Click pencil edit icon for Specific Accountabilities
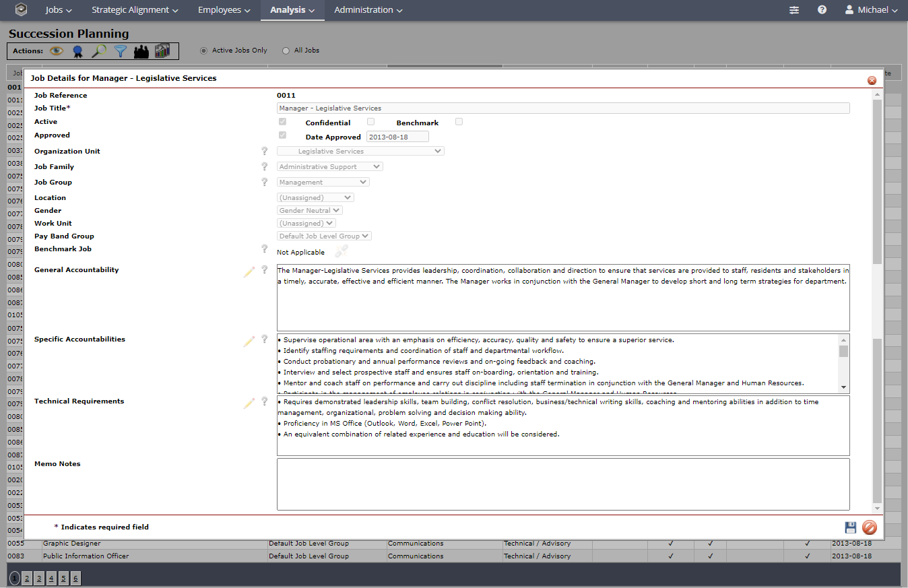 (249, 341)
